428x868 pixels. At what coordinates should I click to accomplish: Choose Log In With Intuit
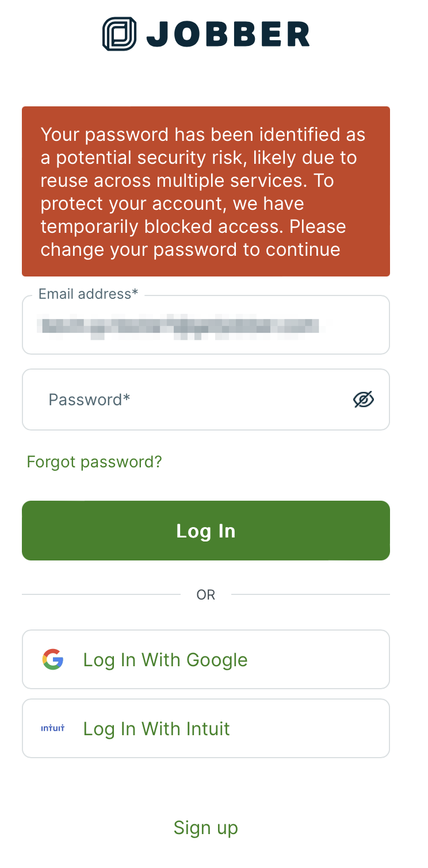tap(206, 728)
